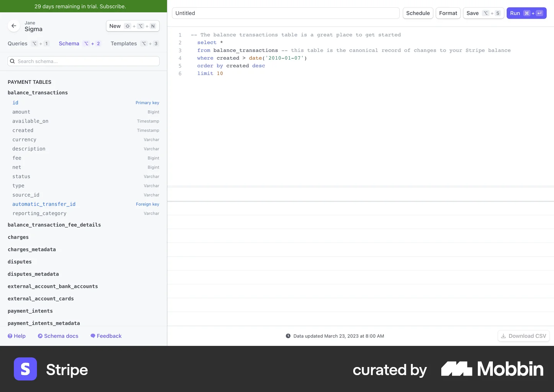Expand external_account_cards table
The image size is (554, 392).
coord(41,299)
